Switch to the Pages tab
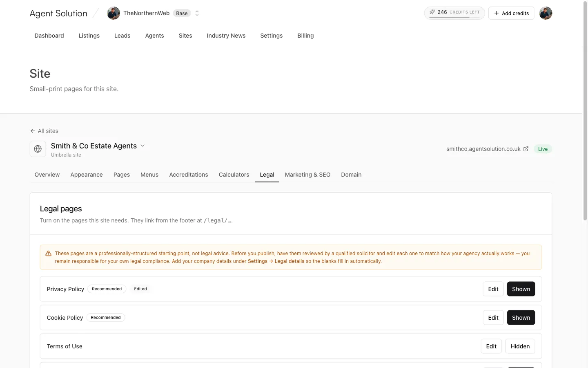The image size is (588, 368). 122,175
